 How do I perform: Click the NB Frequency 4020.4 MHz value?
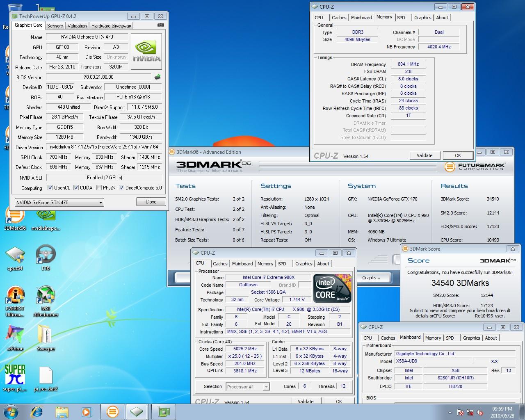[439, 47]
